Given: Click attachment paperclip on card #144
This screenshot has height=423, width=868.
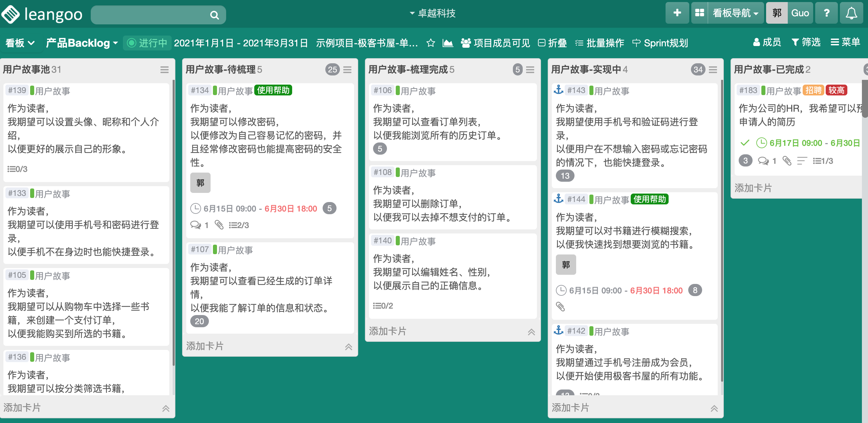Looking at the screenshot, I should pos(561,307).
